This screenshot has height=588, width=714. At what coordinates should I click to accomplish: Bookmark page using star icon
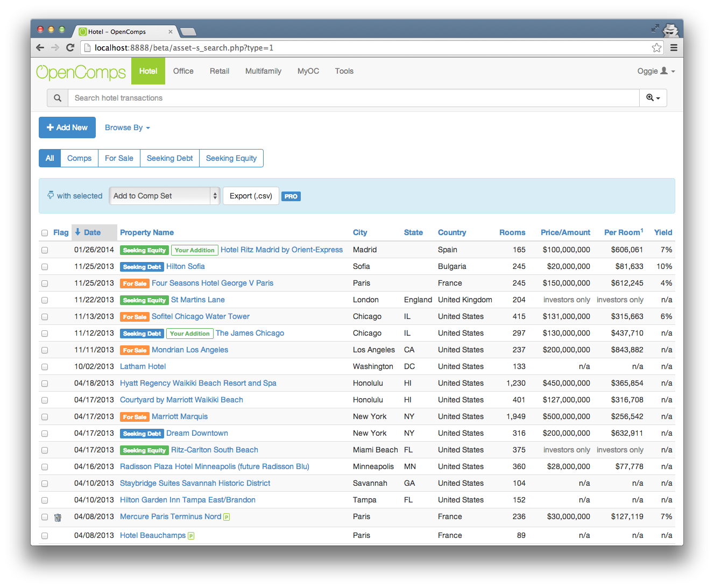[x=656, y=47]
